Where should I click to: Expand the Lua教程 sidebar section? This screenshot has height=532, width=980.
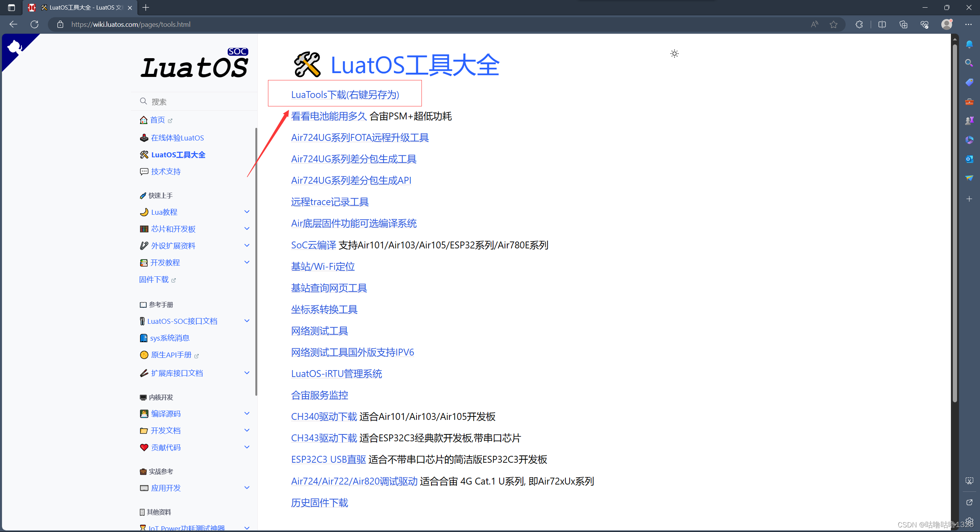click(x=247, y=212)
